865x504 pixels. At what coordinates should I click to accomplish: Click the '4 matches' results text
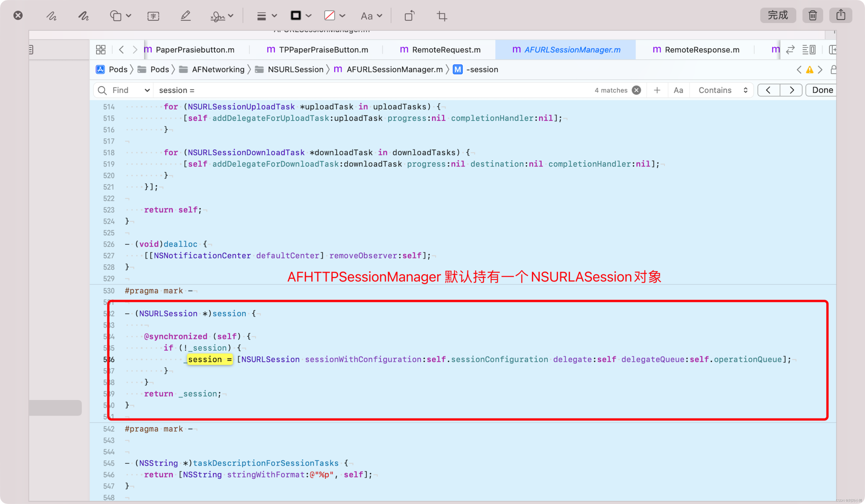tap(611, 90)
